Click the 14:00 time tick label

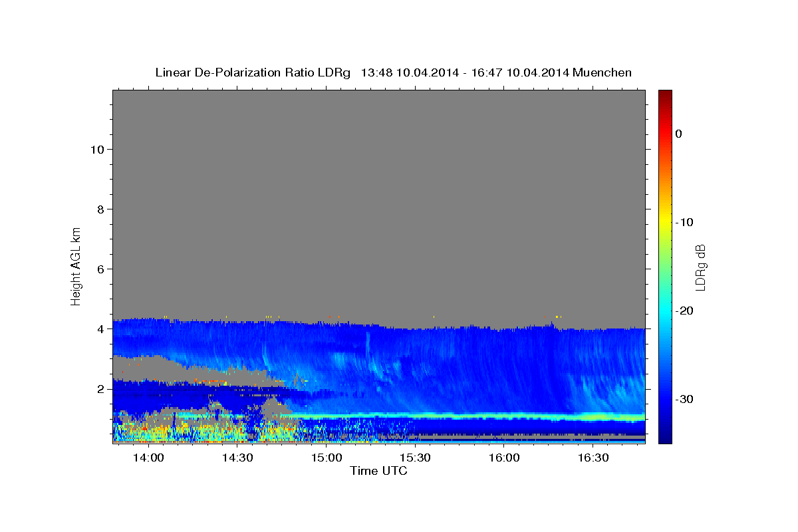coord(148,458)
